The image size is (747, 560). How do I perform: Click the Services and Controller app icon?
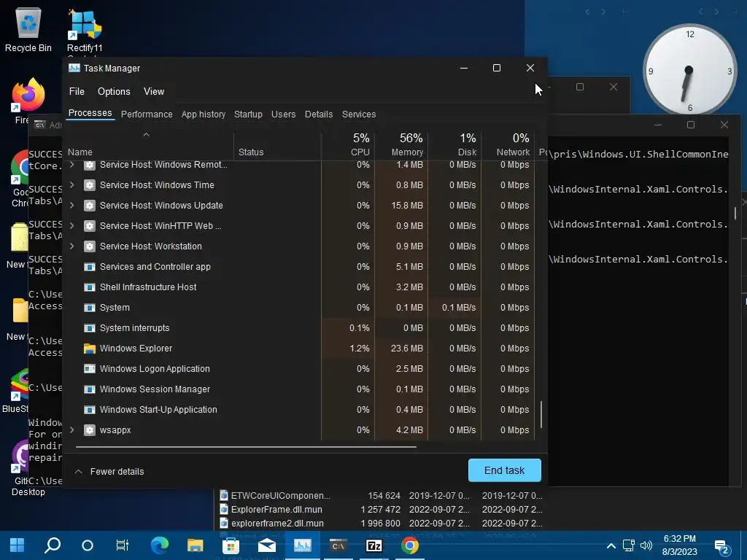click(x=90, y=267)
